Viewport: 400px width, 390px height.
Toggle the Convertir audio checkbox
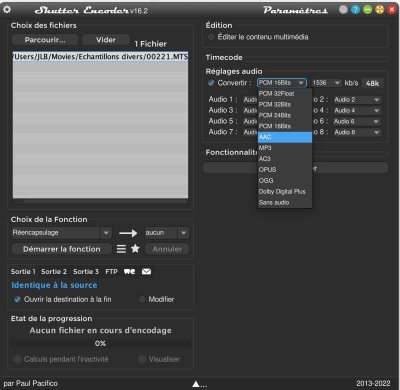coord(211,83)
